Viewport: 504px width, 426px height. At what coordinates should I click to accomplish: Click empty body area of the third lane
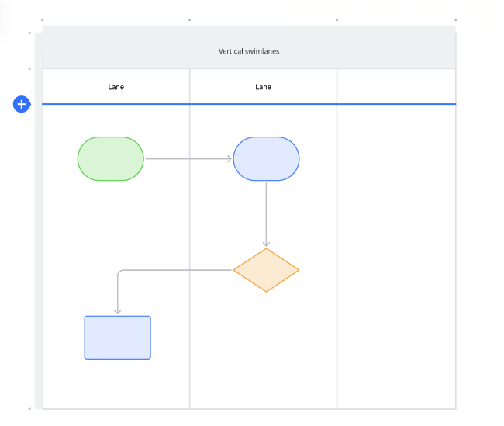(396, 256)
